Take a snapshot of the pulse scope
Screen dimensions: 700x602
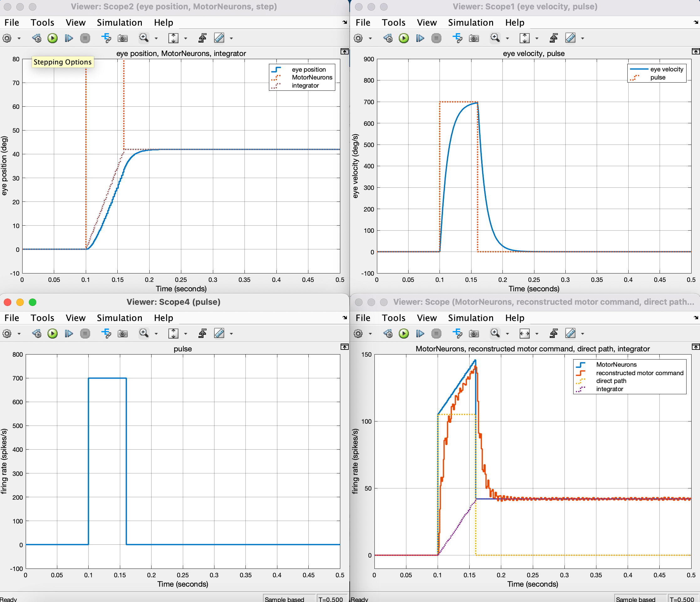pyautogui.click(x=123, y=334)
